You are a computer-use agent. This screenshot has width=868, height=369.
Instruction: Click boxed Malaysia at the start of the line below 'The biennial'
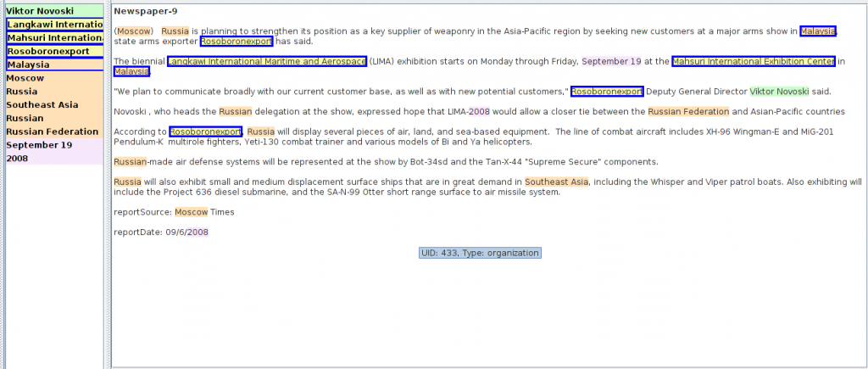[x=131, y=71]
